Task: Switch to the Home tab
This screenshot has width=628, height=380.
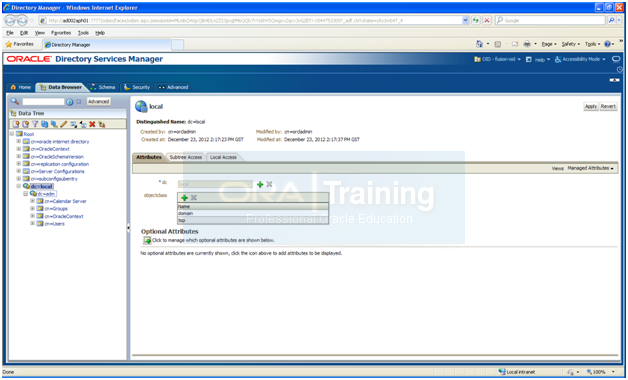Action: pyautogui.click(x=21, y=87)
